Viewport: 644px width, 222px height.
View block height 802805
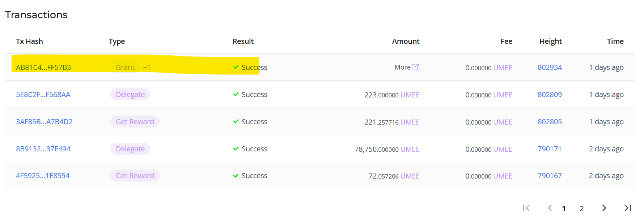coord(550,122)
